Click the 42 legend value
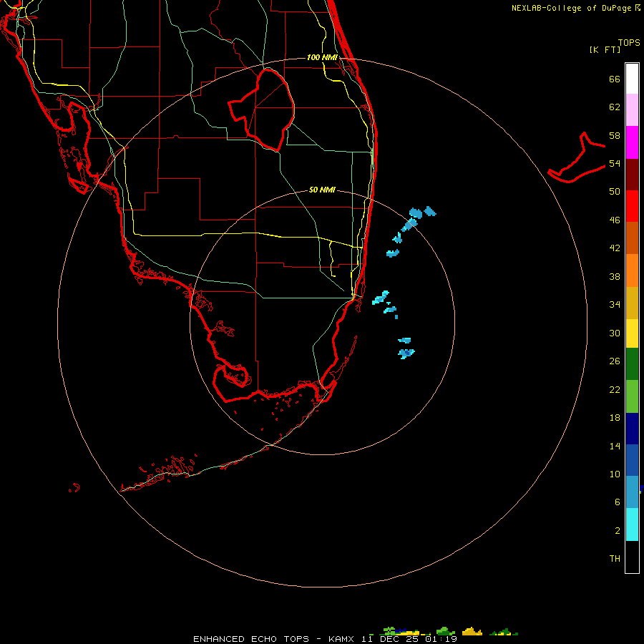The width and height of the screenshot is (644, 644). tap(615, 248)
